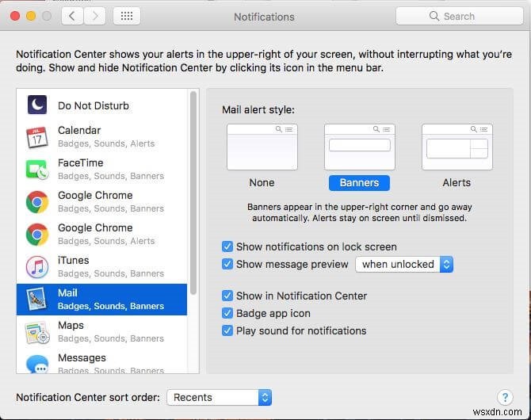Select the iTunes row in app list
This screenshot has width=531, height=420.
101,267
